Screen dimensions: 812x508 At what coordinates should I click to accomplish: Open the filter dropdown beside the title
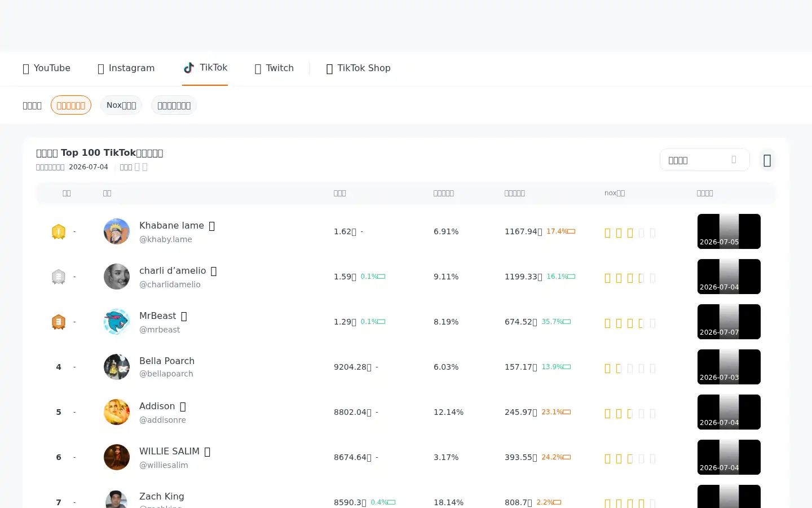point(704,160)
